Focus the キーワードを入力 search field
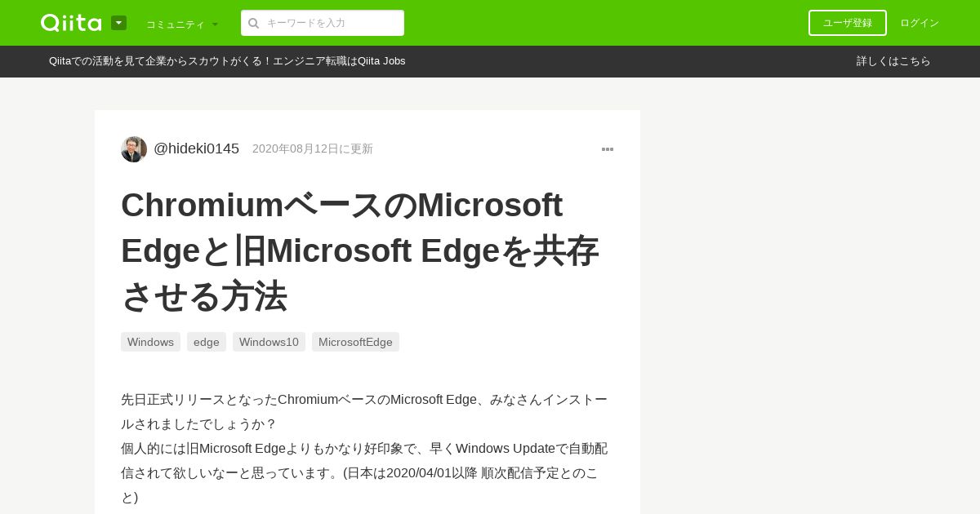This screenshot has height=514, width=980. (323, 23)
